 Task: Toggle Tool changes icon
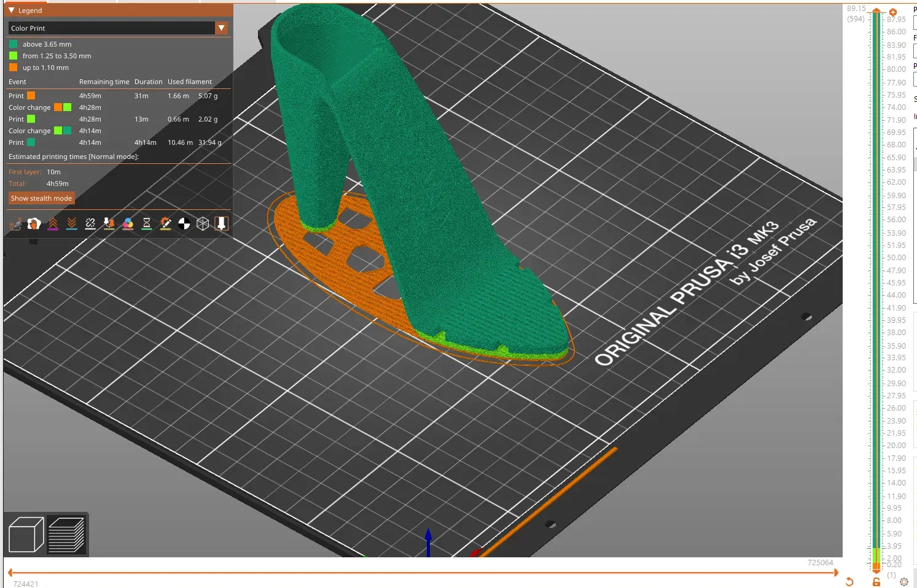pos(109,224)
